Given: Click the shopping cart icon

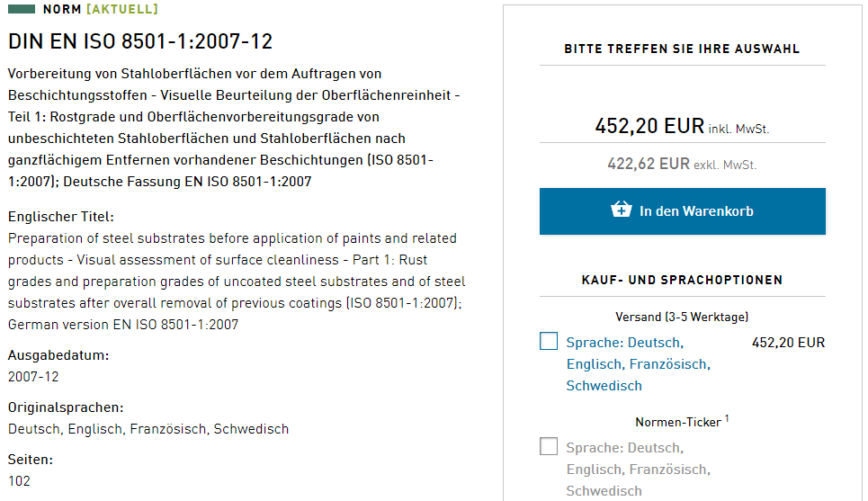Looking at the screenshot, I should pos(622,210).
